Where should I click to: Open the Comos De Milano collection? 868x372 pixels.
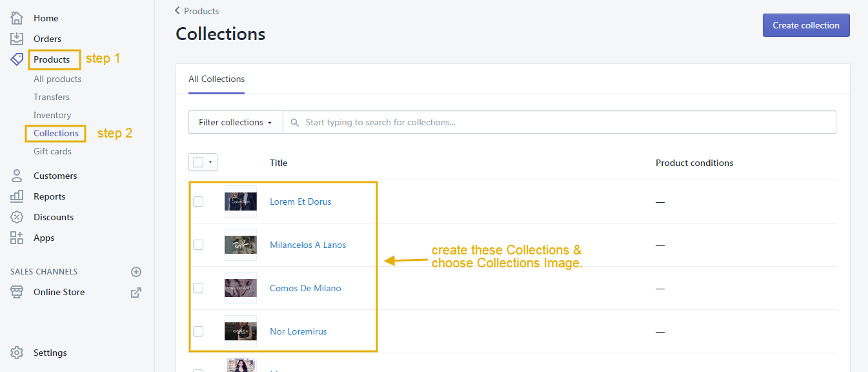(305, 288)
